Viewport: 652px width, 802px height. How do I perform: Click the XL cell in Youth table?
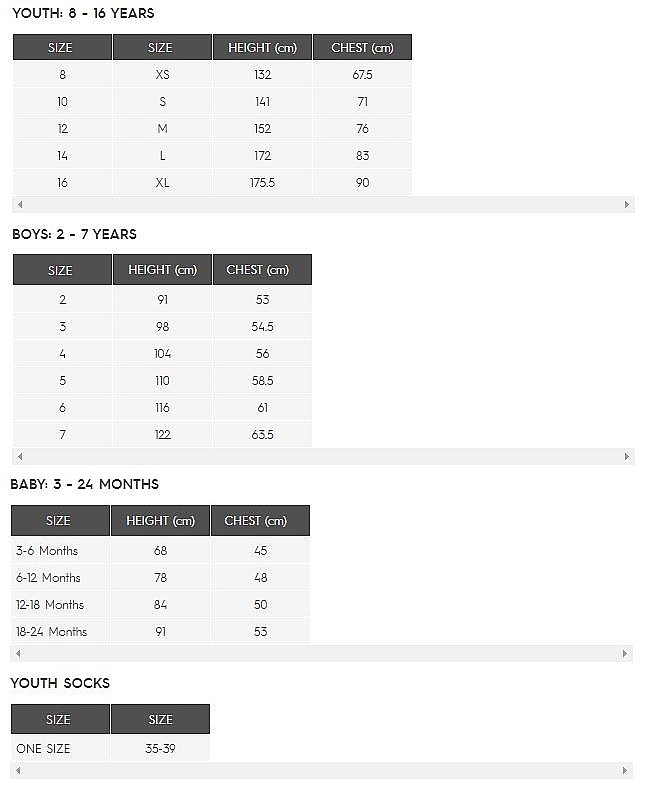(x=162, y=183)
